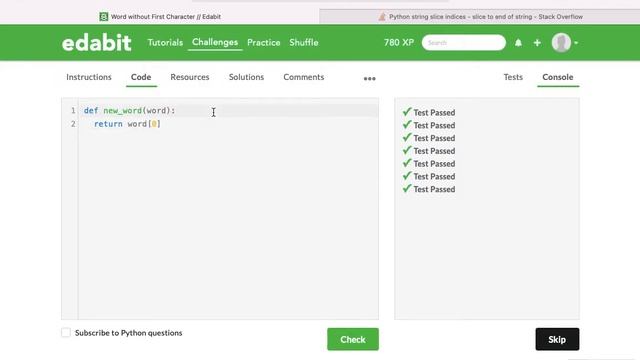Show the Solutions tab
The width and height of the screenshot is (640, 360).
tap(247, 77)
